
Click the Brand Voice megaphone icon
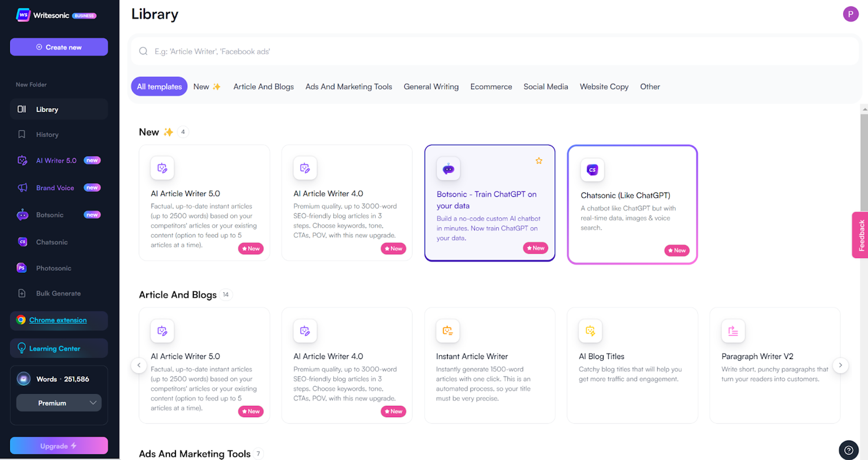(x=23, y=188)
